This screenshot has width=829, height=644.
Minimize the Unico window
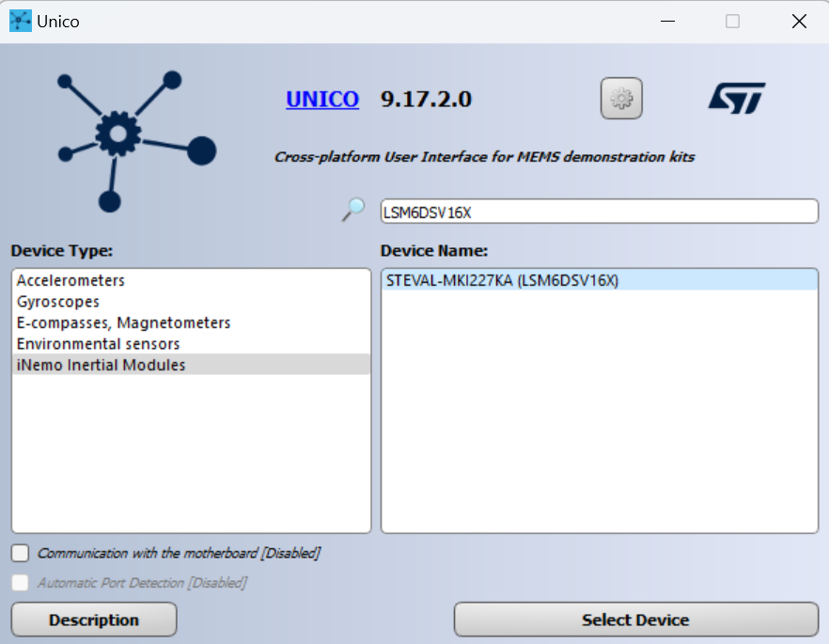click(x=667, y=21)
